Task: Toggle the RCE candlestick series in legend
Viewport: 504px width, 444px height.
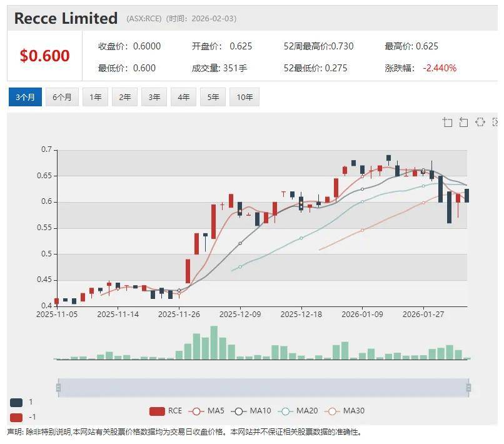Action: 166,411
